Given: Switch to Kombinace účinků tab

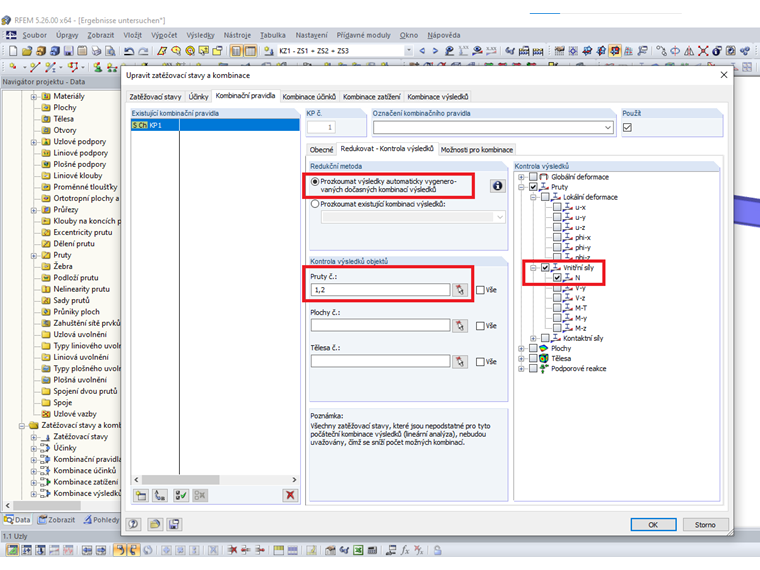Looking at the screenshot, I should coord(309,97).
